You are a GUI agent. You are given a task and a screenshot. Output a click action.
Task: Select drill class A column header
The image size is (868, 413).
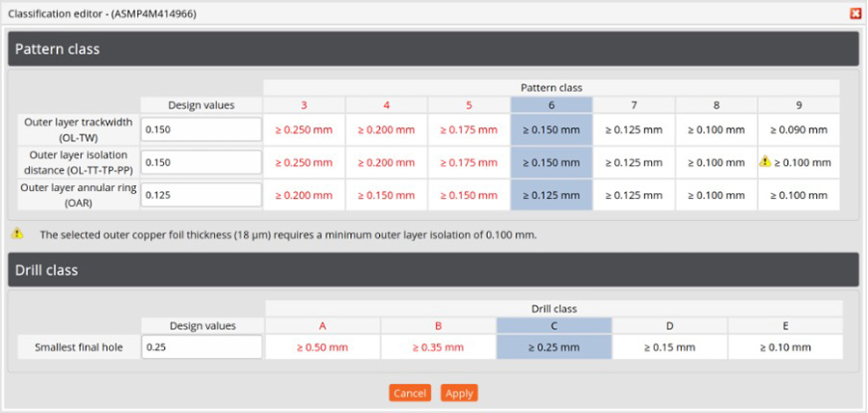pos(322,325)
